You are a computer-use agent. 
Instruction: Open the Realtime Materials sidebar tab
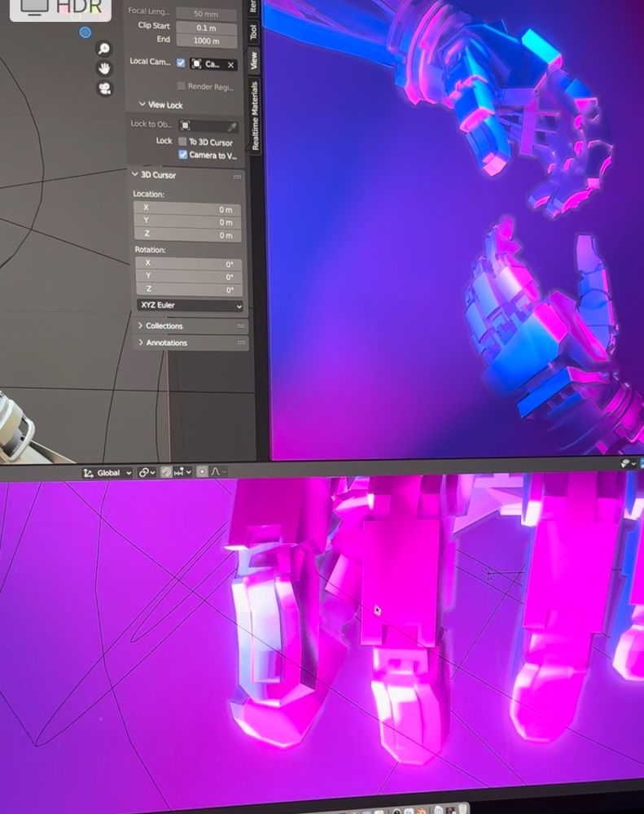click(x=255, y=116)
